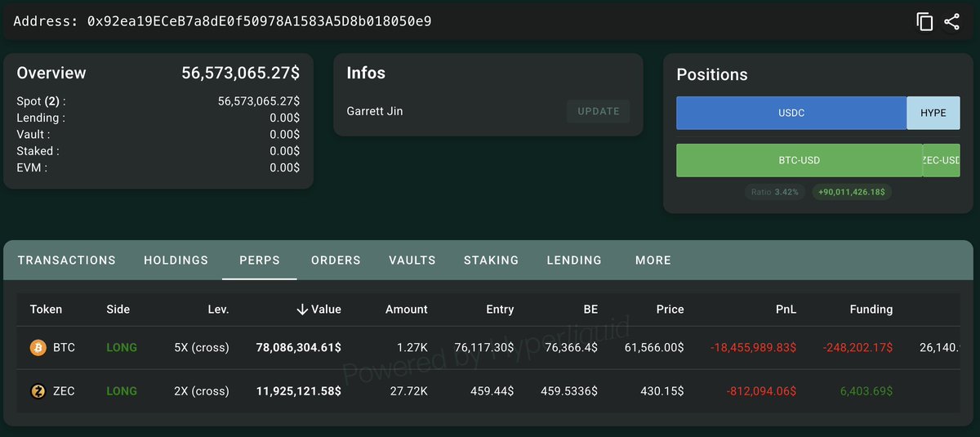This screenshot has width=980, height=437.
Task: Sort by the Price column header
Action: (670, 310)
